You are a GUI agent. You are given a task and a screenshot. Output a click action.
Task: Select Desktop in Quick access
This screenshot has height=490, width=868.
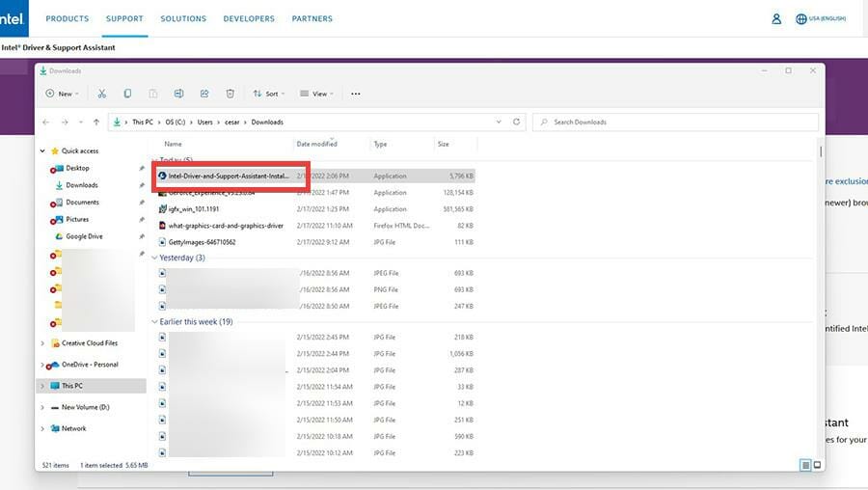[77, 168]
